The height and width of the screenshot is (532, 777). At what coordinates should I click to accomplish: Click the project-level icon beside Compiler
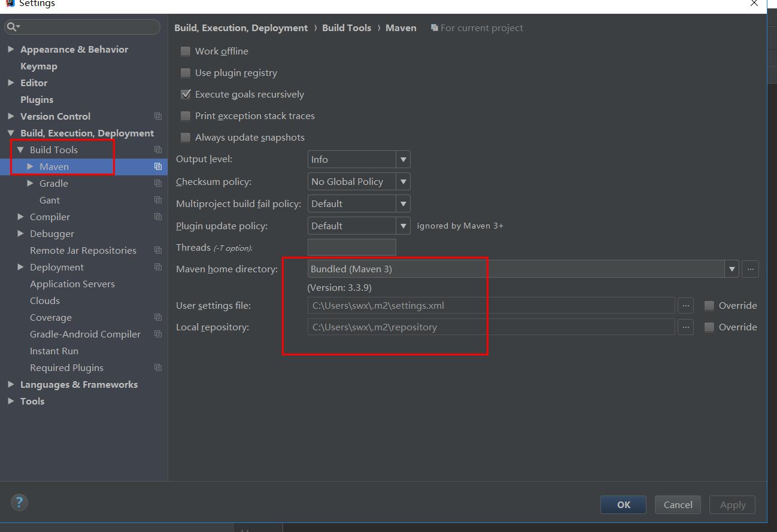coord(158,217)
